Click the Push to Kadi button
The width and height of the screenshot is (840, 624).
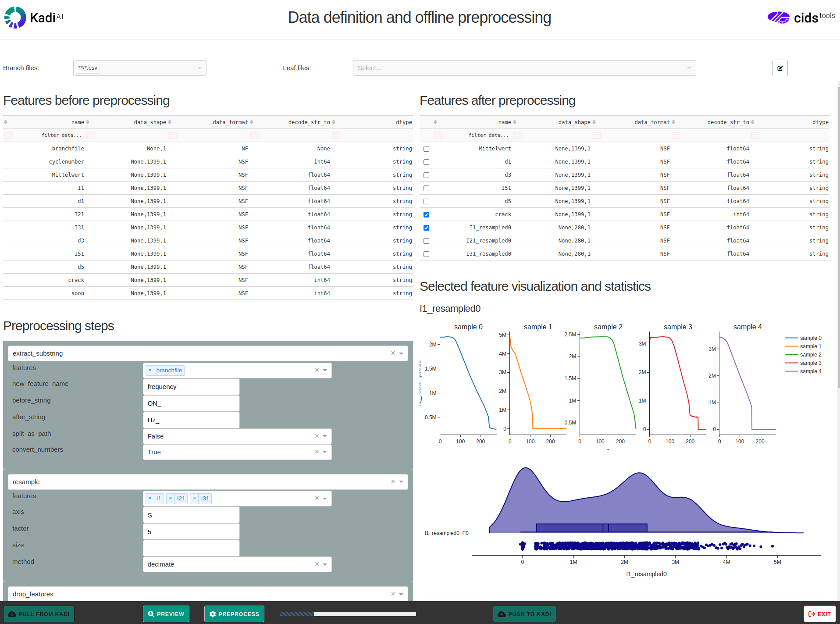pyautogui.click(x=524, y=614)
